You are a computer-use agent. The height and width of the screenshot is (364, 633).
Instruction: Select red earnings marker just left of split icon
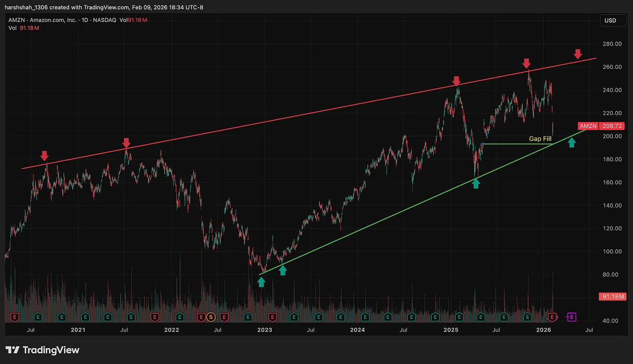pos(201,317)
